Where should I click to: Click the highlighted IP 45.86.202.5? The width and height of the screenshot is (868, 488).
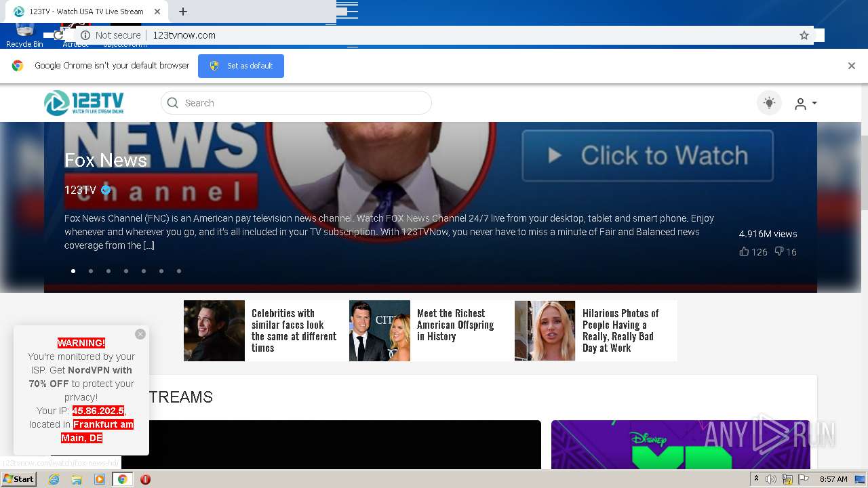click(98, 411)
